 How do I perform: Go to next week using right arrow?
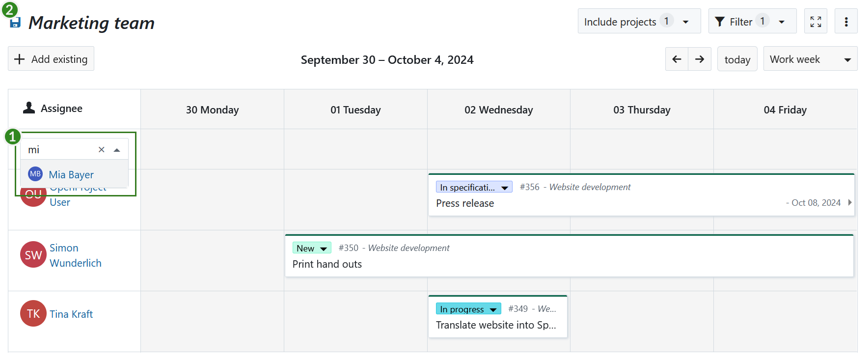coord(700,59)
